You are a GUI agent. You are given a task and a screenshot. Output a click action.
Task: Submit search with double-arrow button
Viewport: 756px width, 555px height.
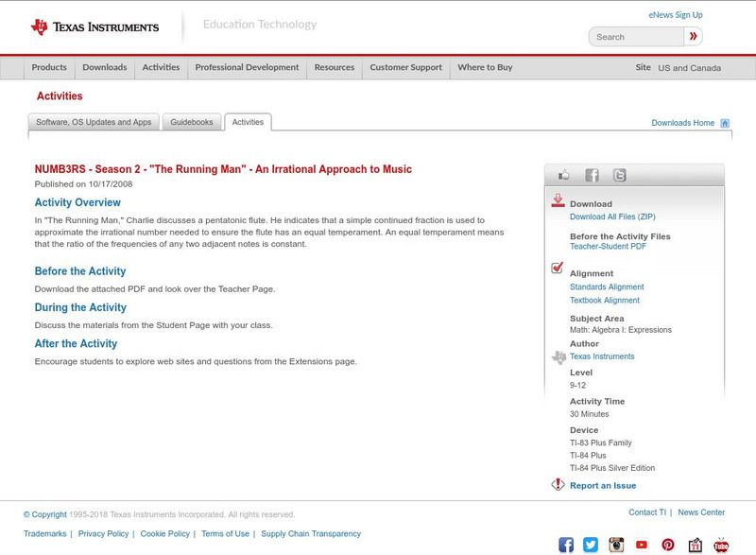(x=693, y=36)
